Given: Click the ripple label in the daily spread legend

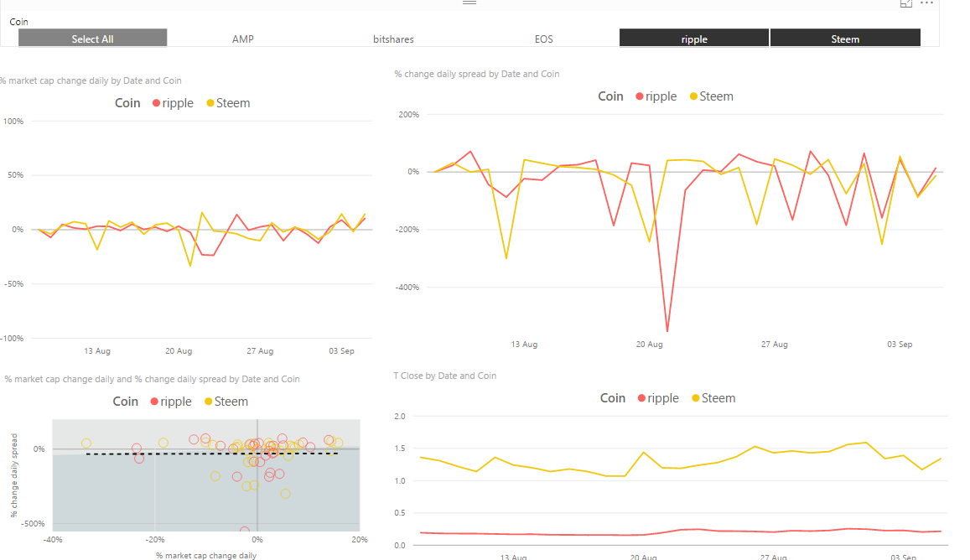Looking at the screenshot, I should click(x=661, y=96).
